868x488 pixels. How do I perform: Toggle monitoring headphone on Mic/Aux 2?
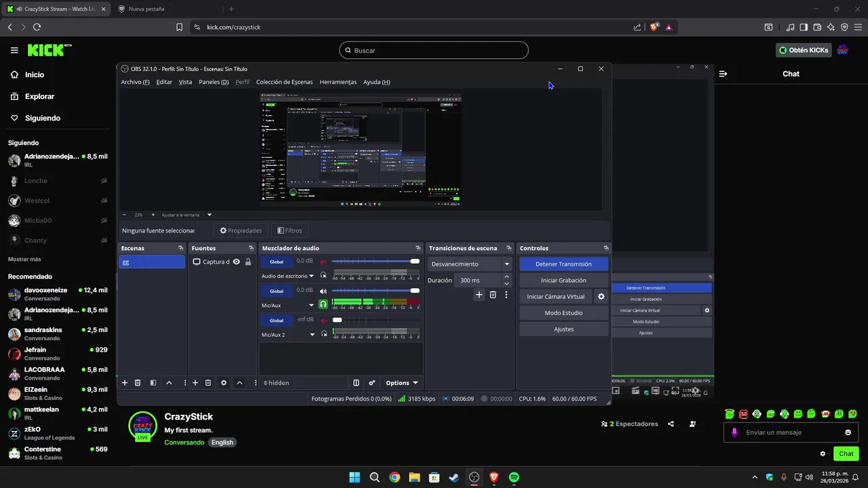323,334
